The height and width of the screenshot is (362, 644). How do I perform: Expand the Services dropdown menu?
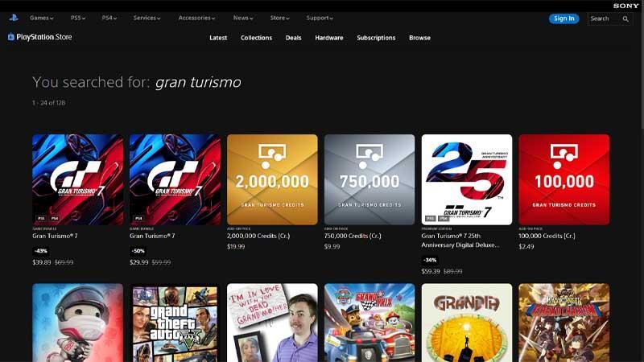click(x=147, y=18)
